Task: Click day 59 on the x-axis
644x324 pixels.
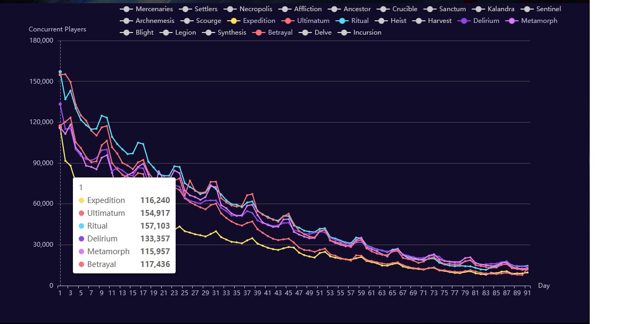Action: (361, 293)
